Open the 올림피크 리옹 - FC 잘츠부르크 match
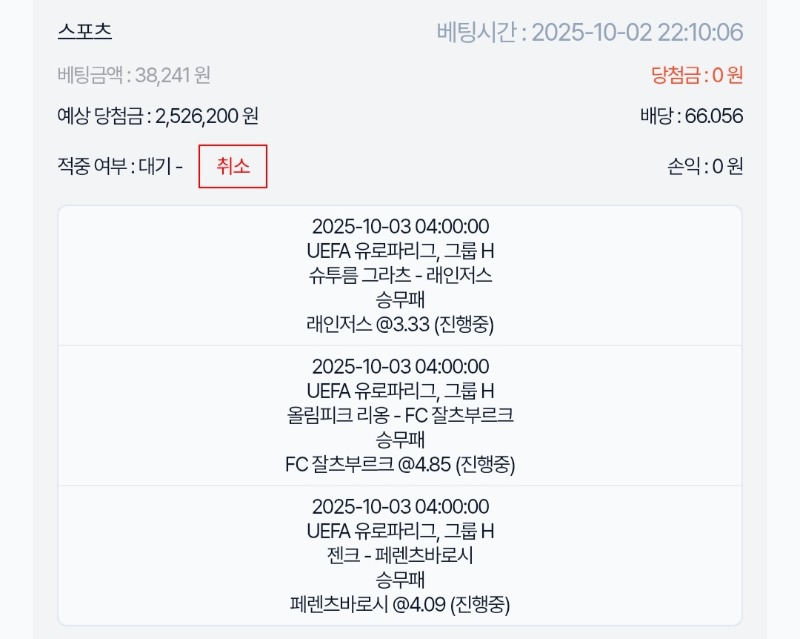 click(400, 415)
